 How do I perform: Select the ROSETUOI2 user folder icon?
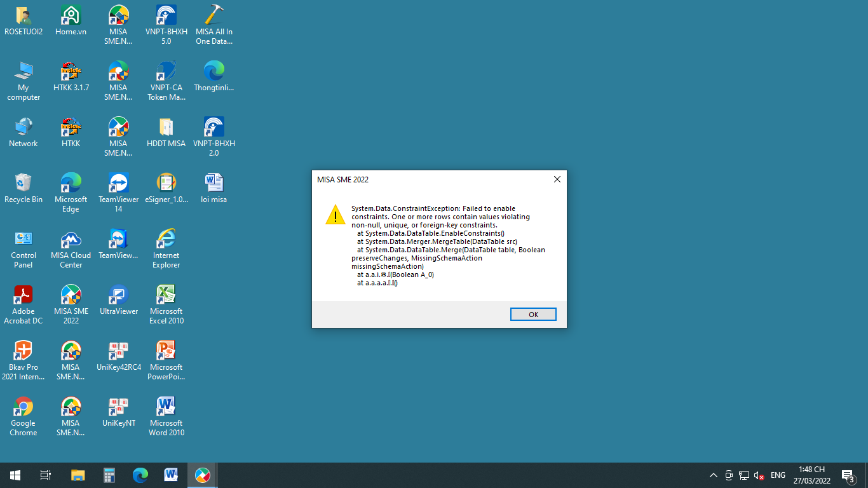[x=24, y=21]
